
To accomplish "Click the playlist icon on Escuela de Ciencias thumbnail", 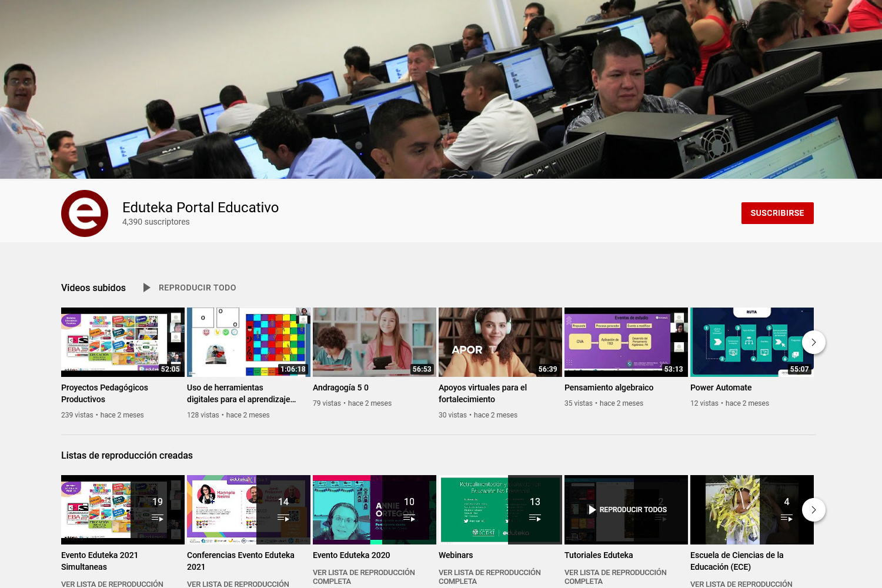I will coord(787,517).
